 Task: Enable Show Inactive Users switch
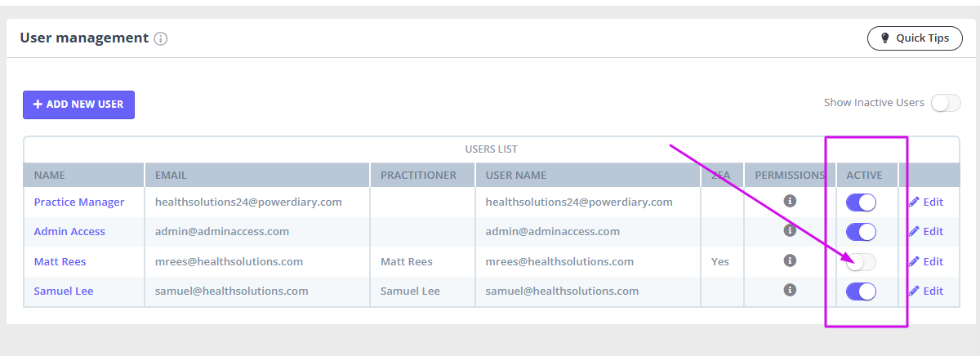[x=946, y=103]
